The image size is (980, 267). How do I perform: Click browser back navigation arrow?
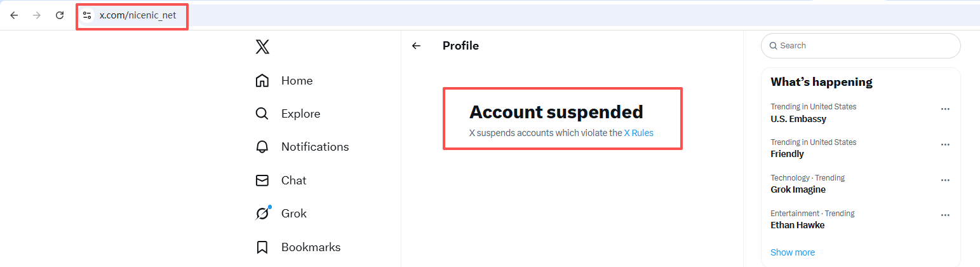[14, 15]
